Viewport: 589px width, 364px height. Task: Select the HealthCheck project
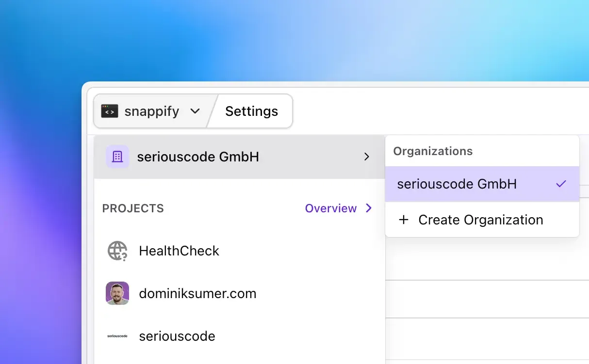tap(179, 251)
